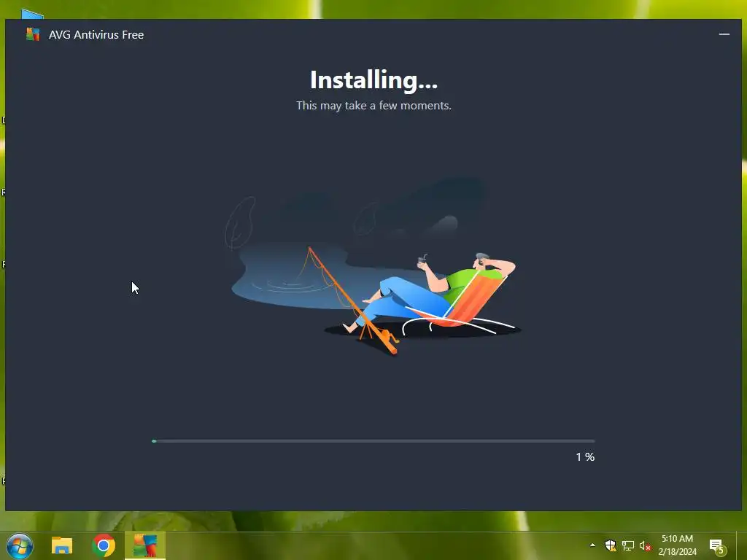Click the fishing man illustration

pyautogui.click(x=373, y=267)
